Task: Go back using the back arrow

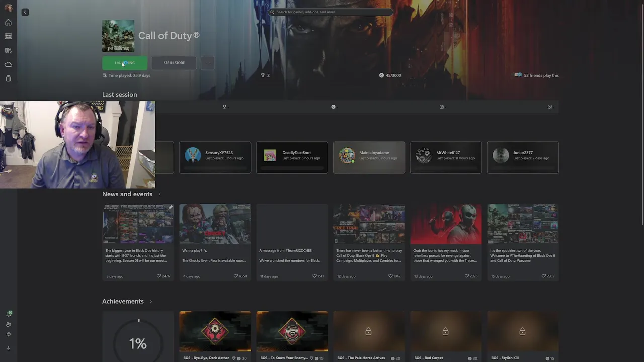Action: [25, 12]
